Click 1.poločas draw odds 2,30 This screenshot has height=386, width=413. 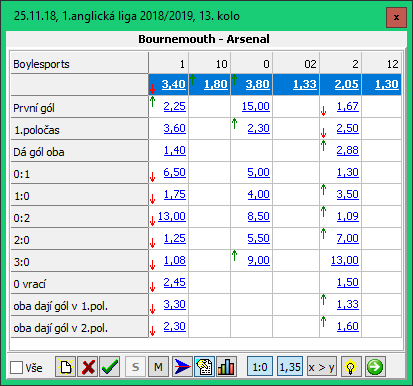[x=259, y=128]
